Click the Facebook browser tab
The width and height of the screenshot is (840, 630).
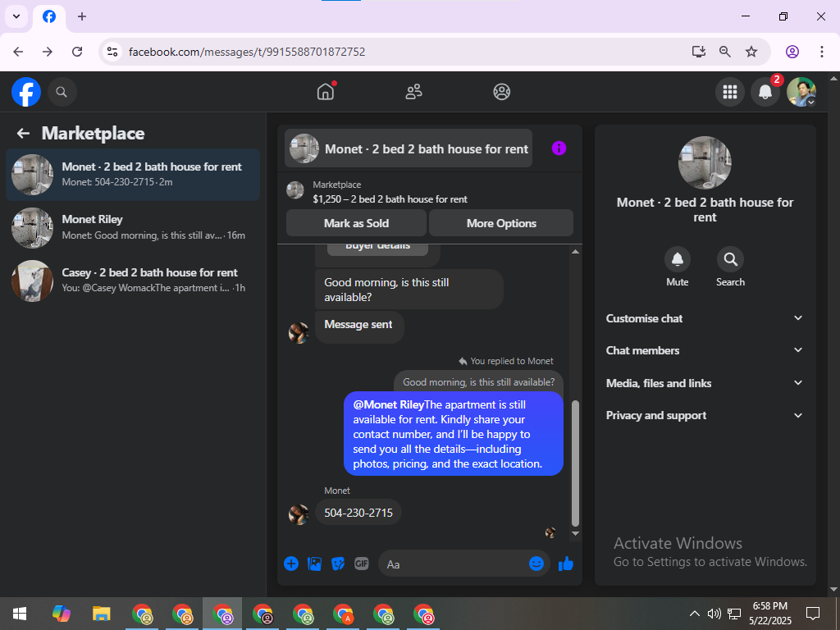49,16
